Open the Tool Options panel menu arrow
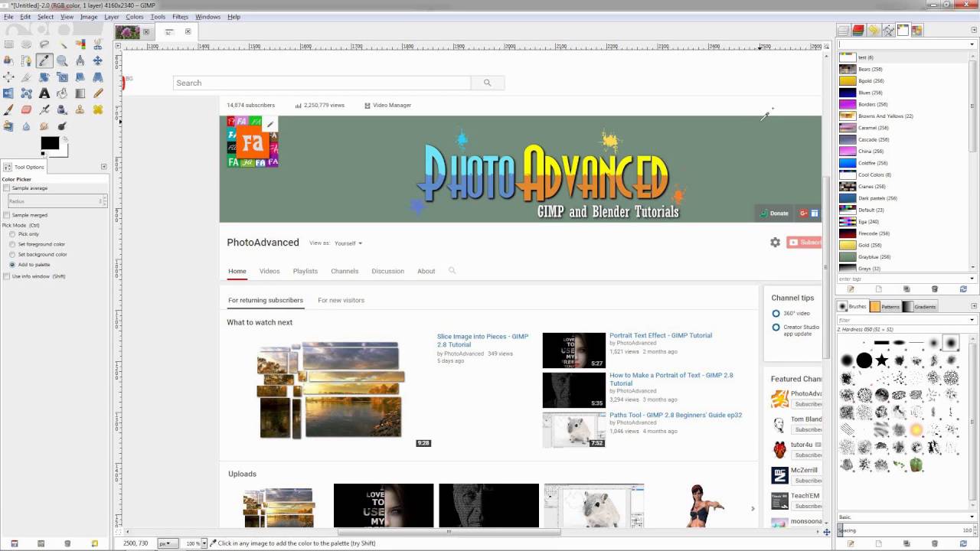The width and height of the screenshot is (980, 551). point(103,167)
